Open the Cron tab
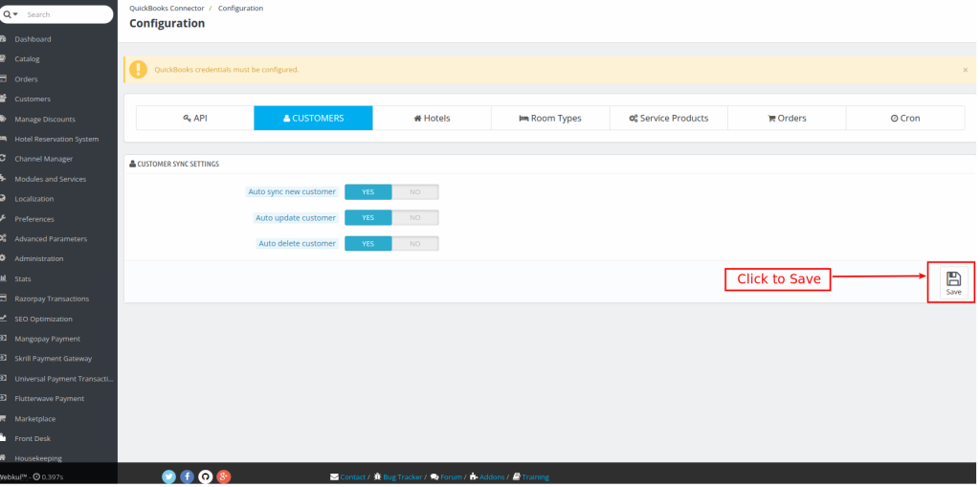The width and height of the screenshot is (980, 487). coord(905,118)
